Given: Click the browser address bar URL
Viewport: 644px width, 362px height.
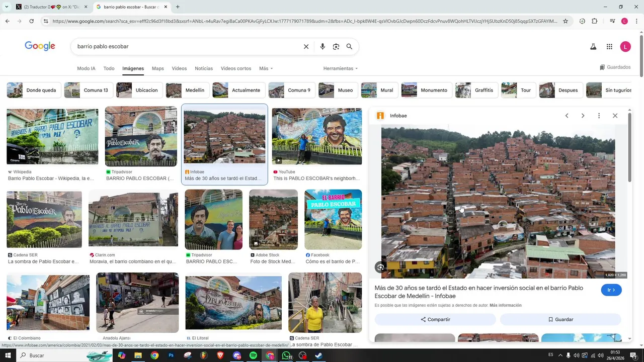Looking at the screenshot, I should (x=304, y=21).
